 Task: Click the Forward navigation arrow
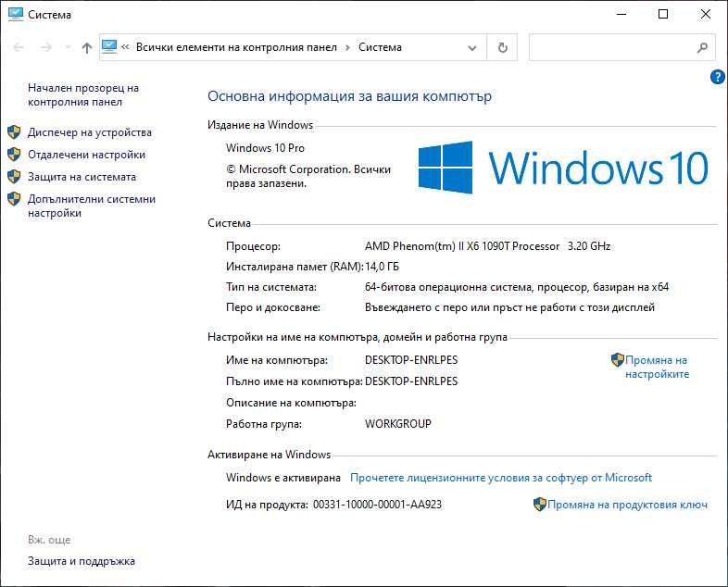click(46, 47)
